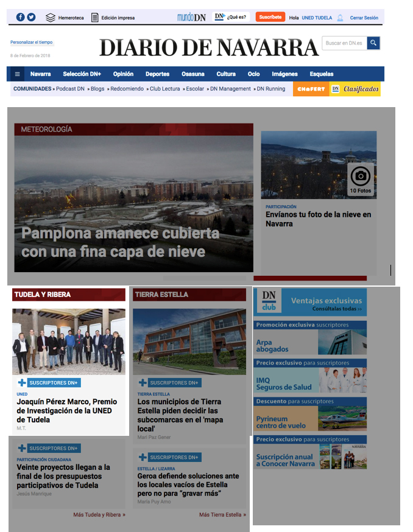Open Club Lectura community link
This screenshot has height=532, width=413.
pyautogui.click(x=164, y=89)
